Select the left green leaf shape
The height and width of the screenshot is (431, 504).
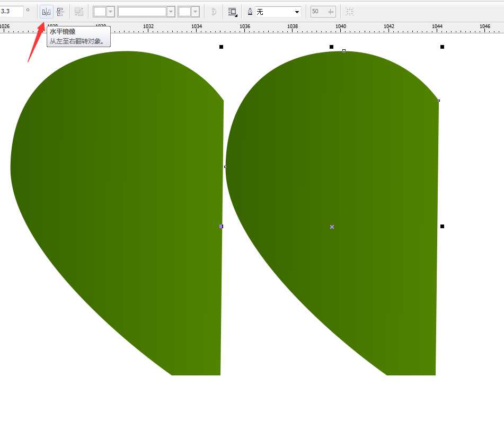[x=117, y=212]
